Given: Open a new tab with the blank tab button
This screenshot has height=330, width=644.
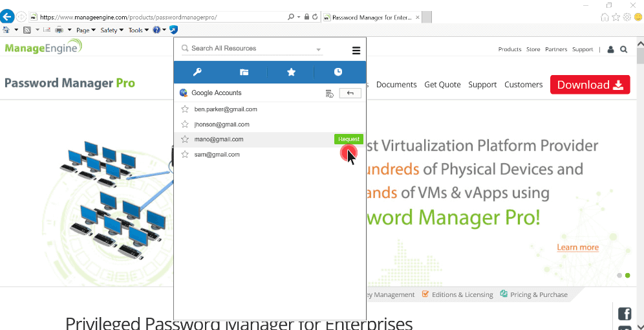Looking at the screenshot, I should tap(427, 17).
